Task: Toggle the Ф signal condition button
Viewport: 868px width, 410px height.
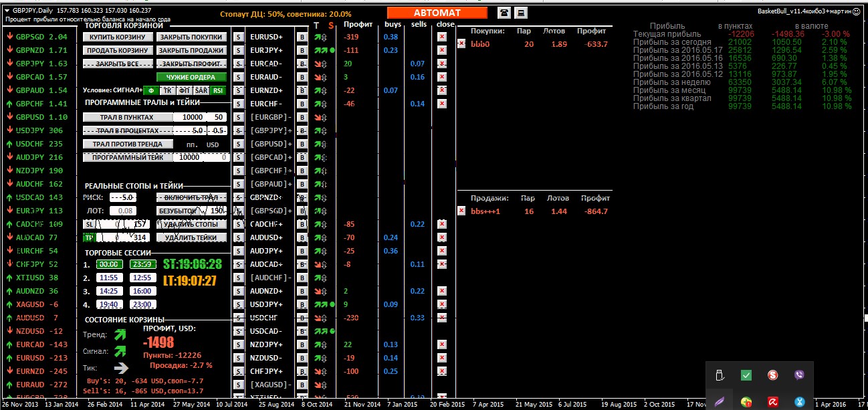Action: tap(151, 90)
